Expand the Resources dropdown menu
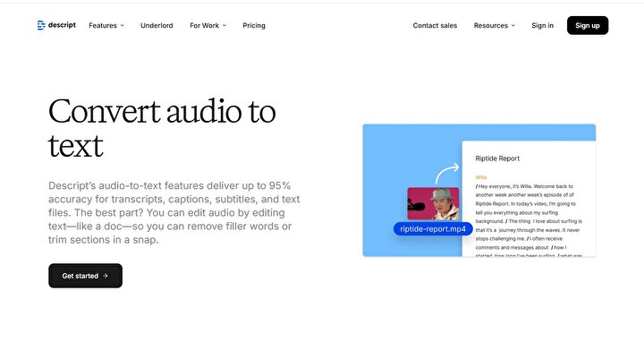 (494, 25)
